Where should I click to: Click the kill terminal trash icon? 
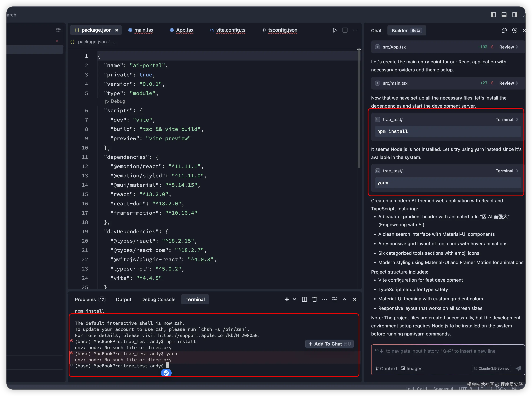click(314, 299)
